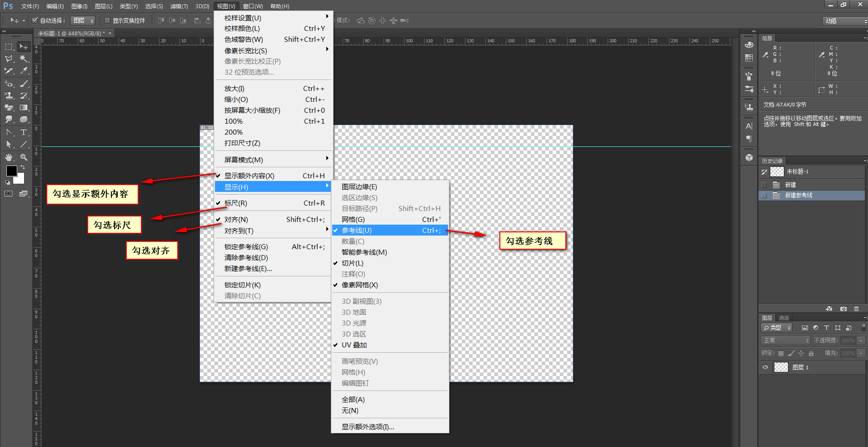Toggle visibility of 图层 1
The width and height of the screenshot is (868, 447).
click(765, 367)
